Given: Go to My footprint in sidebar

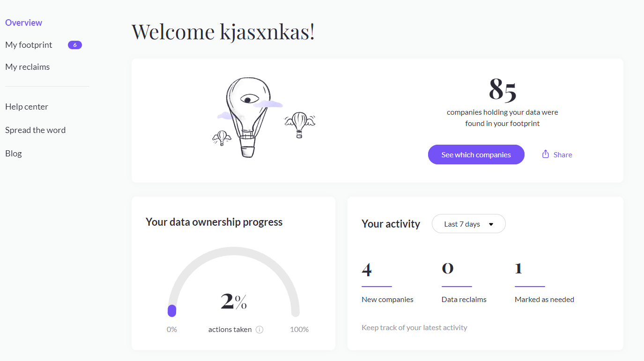Looking at the screenshot, I should [29, 45].
